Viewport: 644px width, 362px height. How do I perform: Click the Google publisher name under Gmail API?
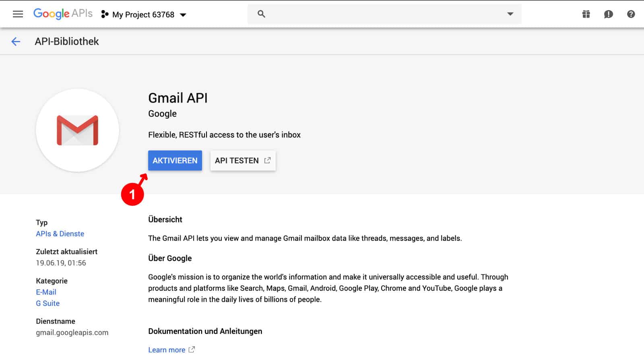[162, 114]
